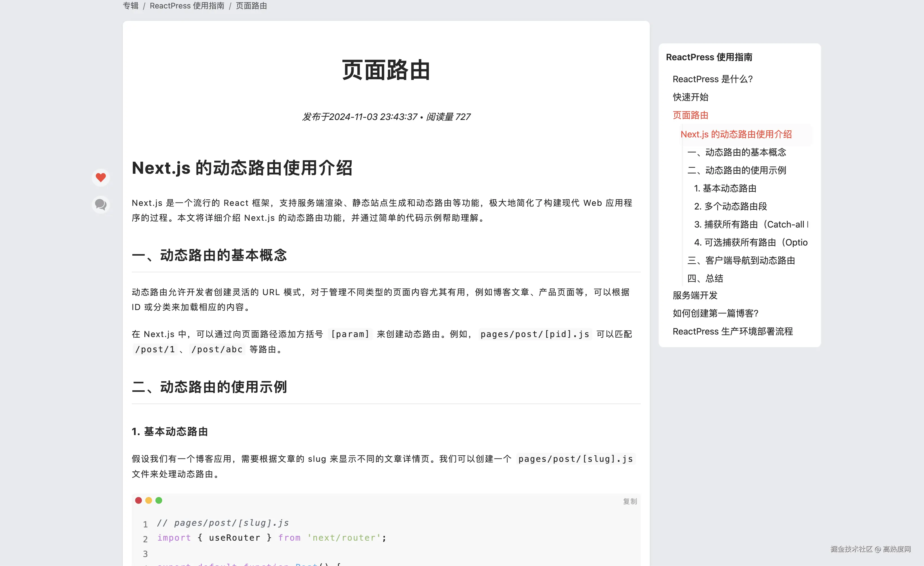This screenshot has height=566, width=924.
Task: Open ReactPress 使用指南 breadcrumb link
Action: (187, 6)
